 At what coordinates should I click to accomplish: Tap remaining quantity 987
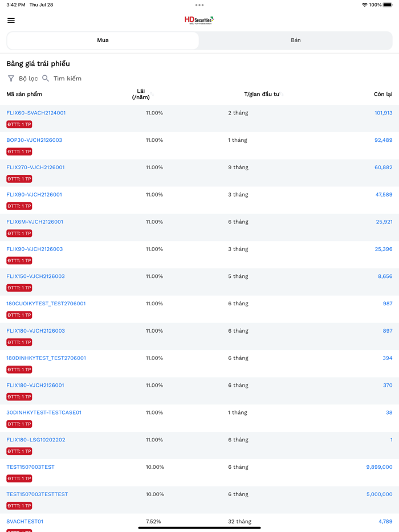coord(388,304)
